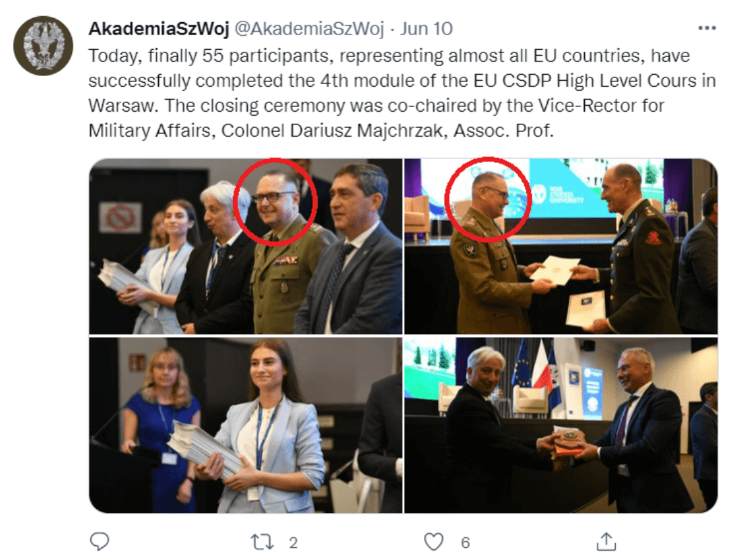
Task: Click the retweet count number 2
Action: point(293,543)
